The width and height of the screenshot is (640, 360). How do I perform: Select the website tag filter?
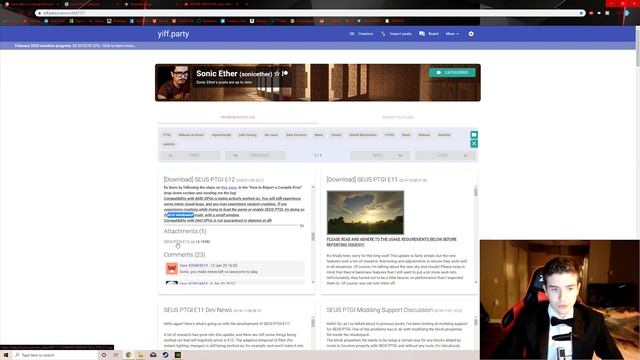point(169,144)
